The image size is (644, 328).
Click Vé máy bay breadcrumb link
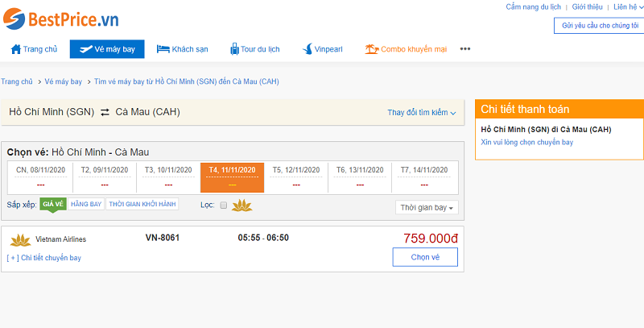pyautogui.click(x=64, y=81)
